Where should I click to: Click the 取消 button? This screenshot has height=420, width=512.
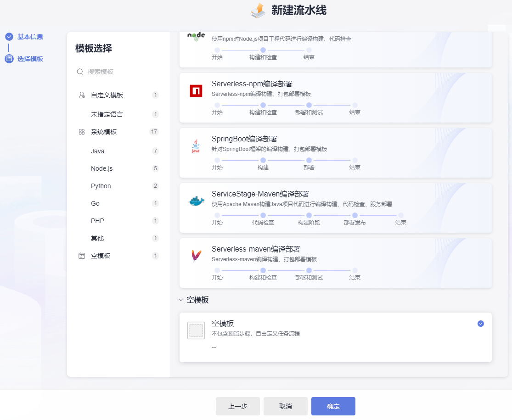(x=285, y=406)
